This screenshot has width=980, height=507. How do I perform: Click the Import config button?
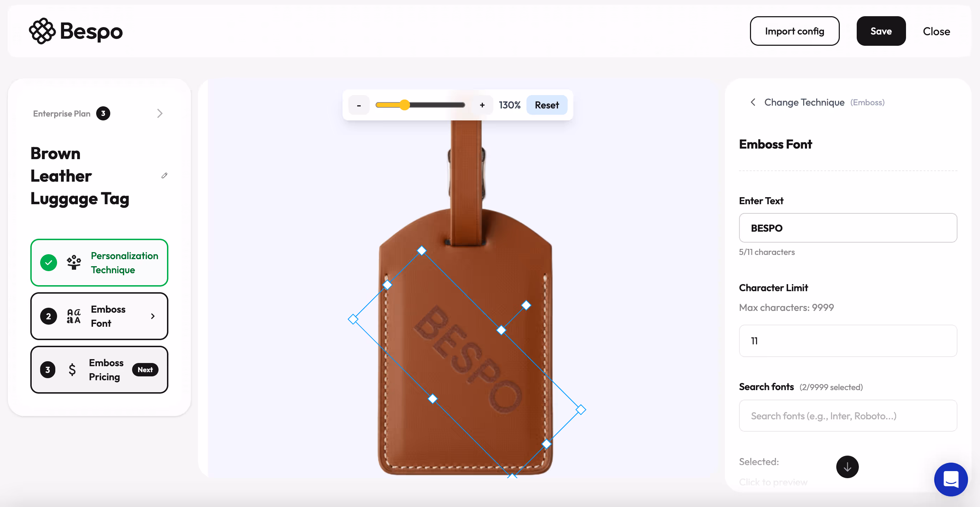pos(794,31)
